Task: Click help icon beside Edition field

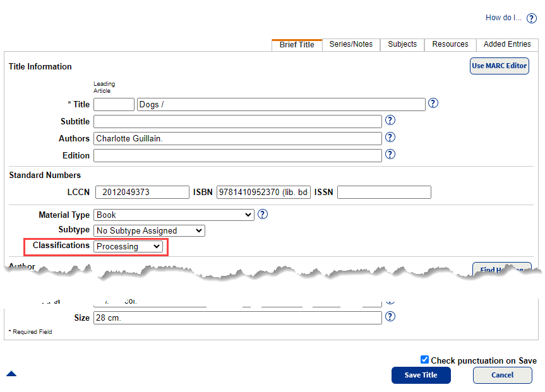Action: (390, 154)
